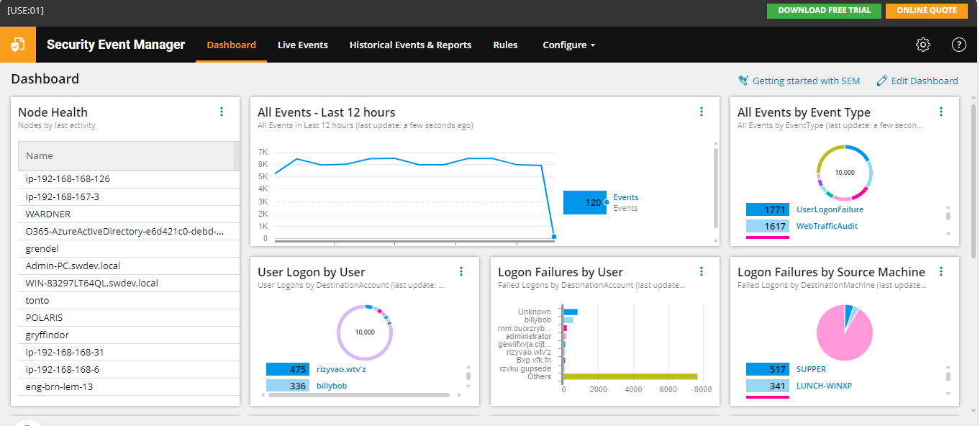Select the eng-brn-lem-13 node row
980x426 pixels.
click(129, 386)
